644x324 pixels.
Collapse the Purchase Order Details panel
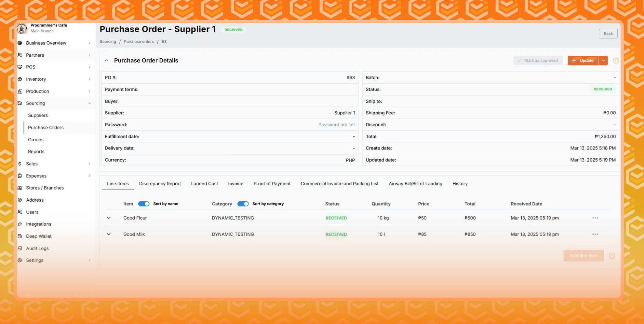(106, 60)
